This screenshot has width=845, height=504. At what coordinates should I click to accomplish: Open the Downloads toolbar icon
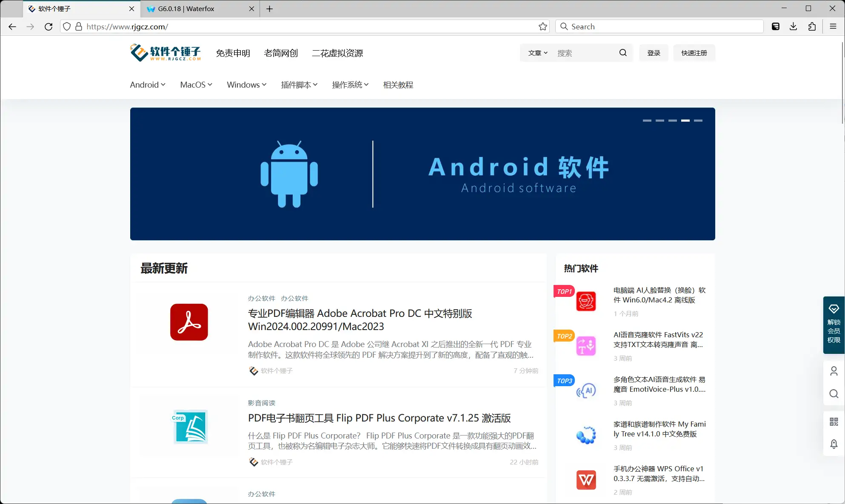click(x=794, y=26)
